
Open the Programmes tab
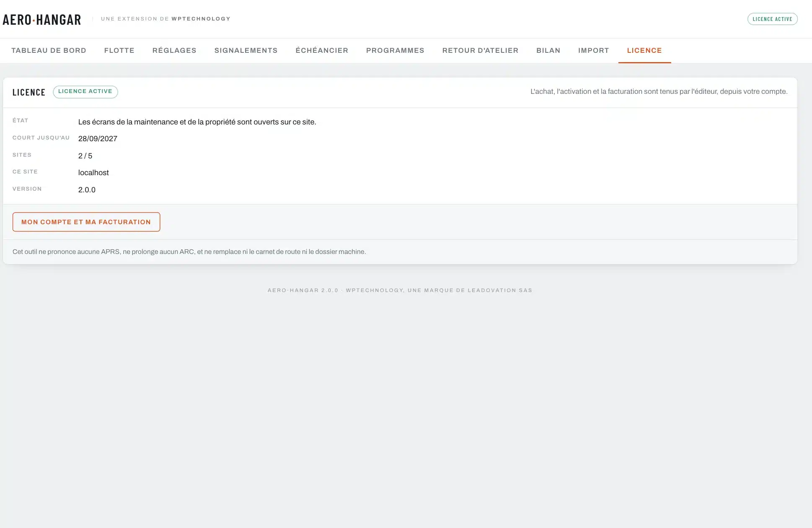(395, 51)
